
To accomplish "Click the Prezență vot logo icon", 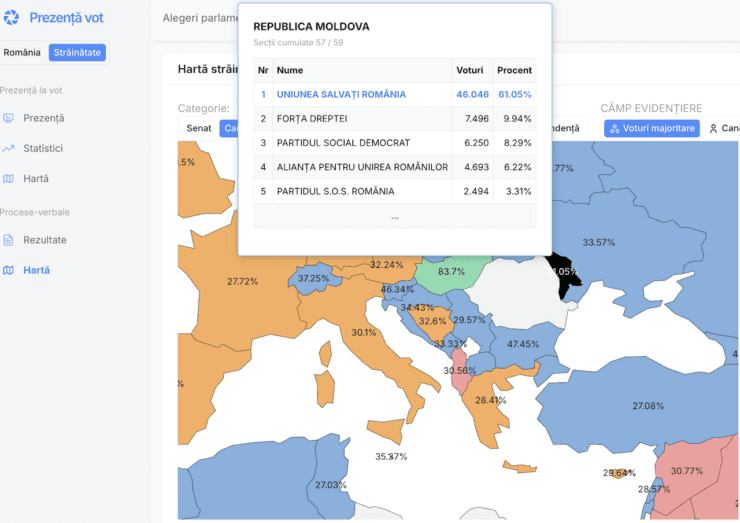I will tap(12, 18).
